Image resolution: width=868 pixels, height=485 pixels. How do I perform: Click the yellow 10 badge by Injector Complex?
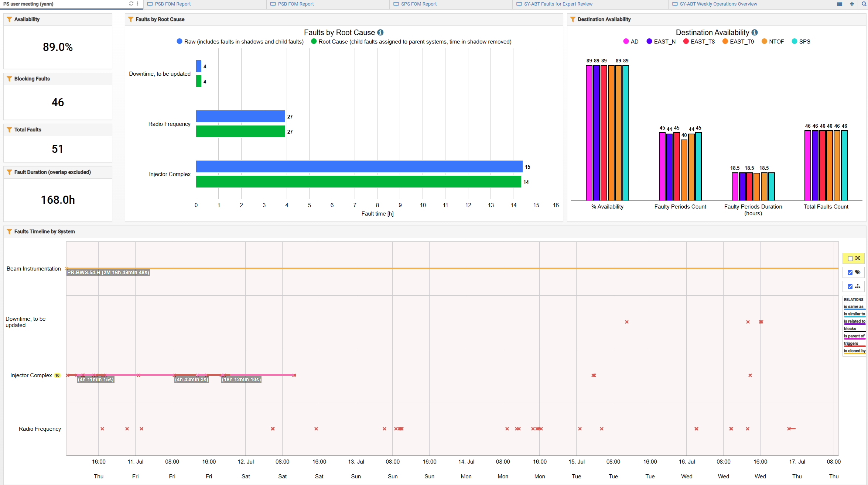57,375
